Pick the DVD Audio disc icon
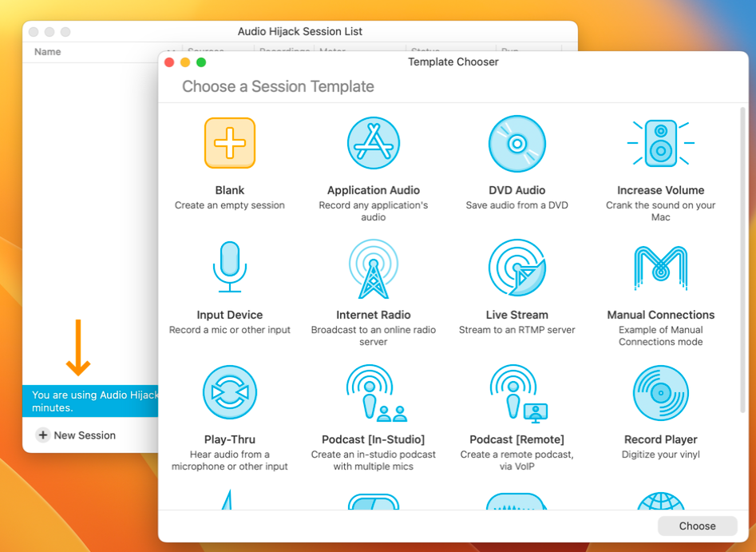 tap(517, 143)
